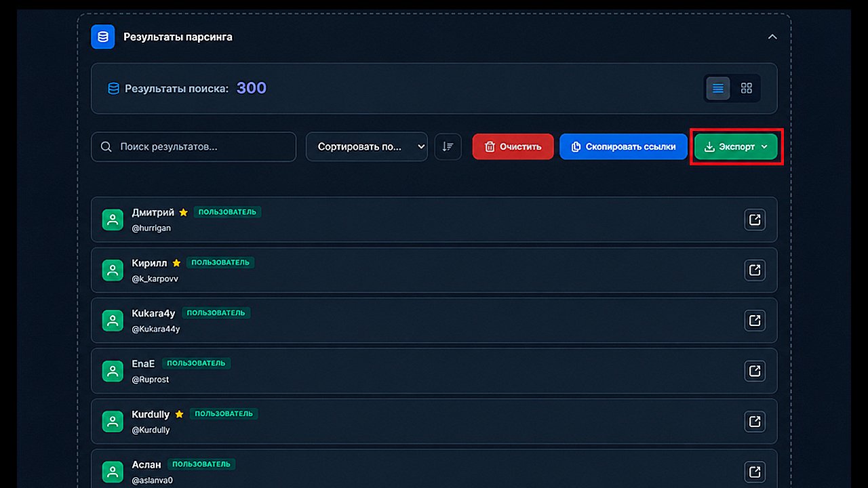Click the results count 300
The height and width of the screenshot is (488, 868).
[x=252, y=88]
